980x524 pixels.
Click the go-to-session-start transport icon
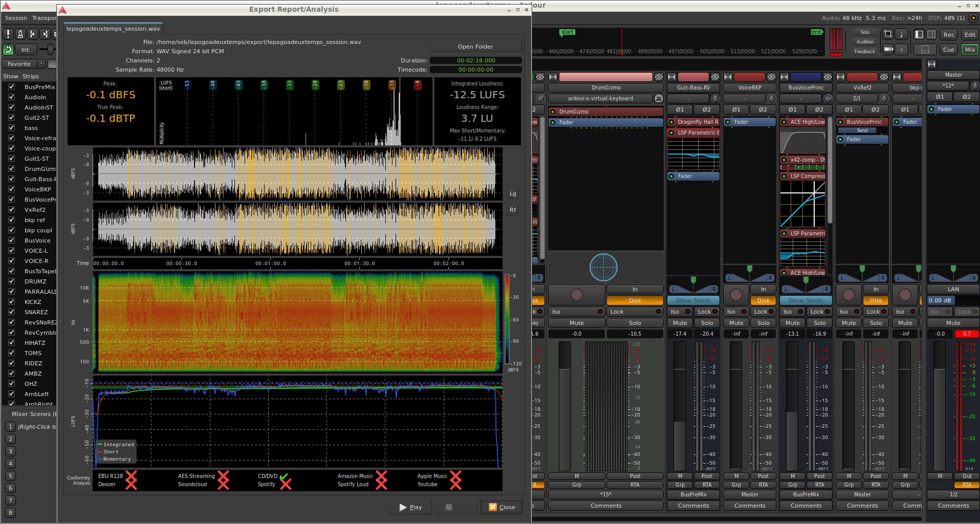pos(32,34)
